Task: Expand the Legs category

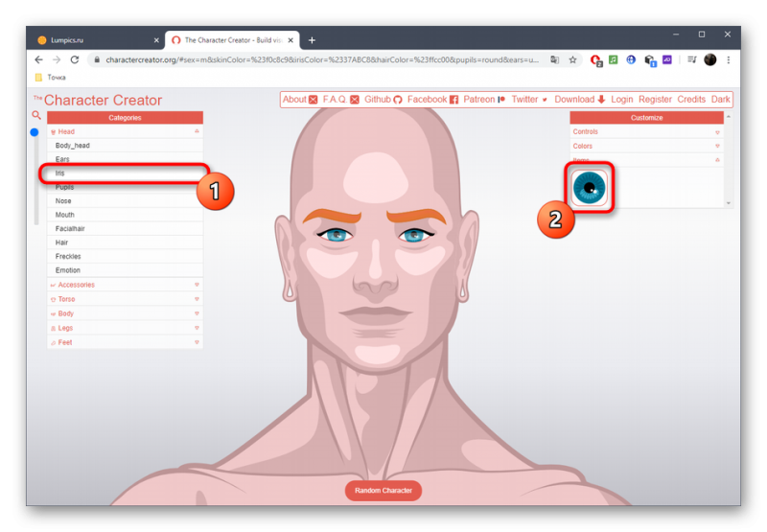Action: point(125,328)
